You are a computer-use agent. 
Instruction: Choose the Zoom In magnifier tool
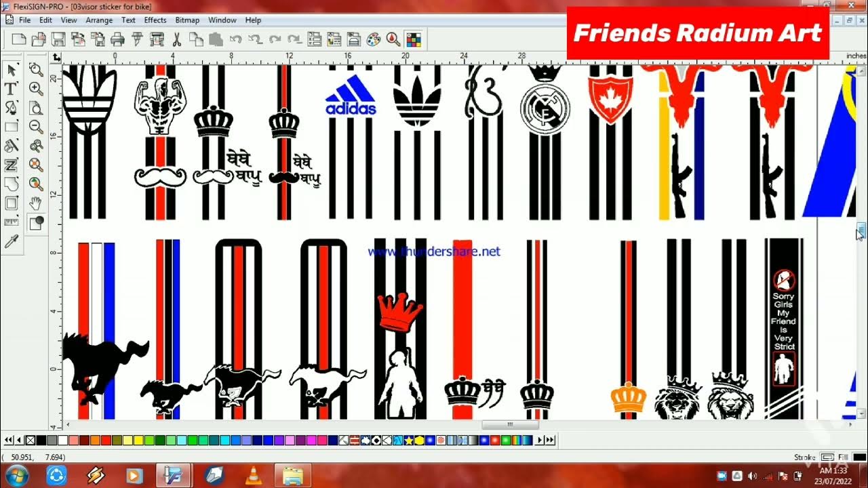pyautogui.click(x=36, y=89)
